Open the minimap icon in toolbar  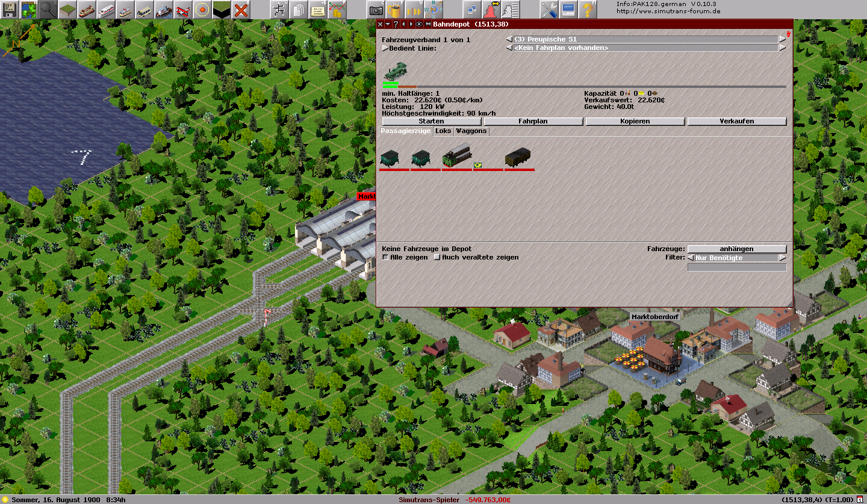29,10
